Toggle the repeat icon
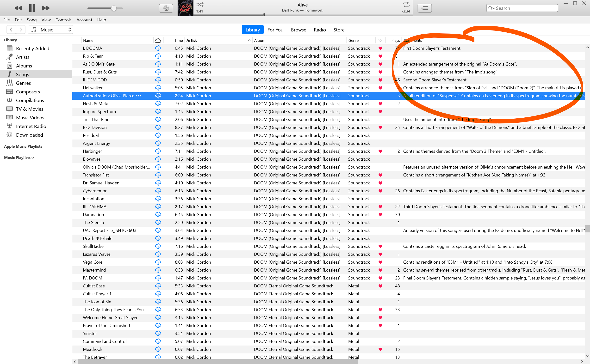590x364 pixels. [x=406, y=5]
